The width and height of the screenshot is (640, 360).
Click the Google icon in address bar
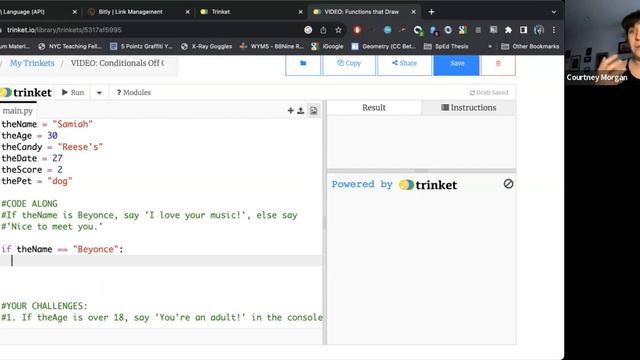click(308, 30)
